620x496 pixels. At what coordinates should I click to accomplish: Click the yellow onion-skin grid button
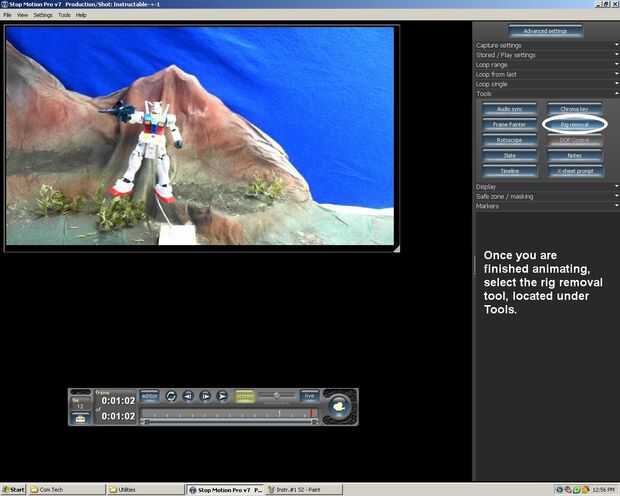click(x=244, y=396)
